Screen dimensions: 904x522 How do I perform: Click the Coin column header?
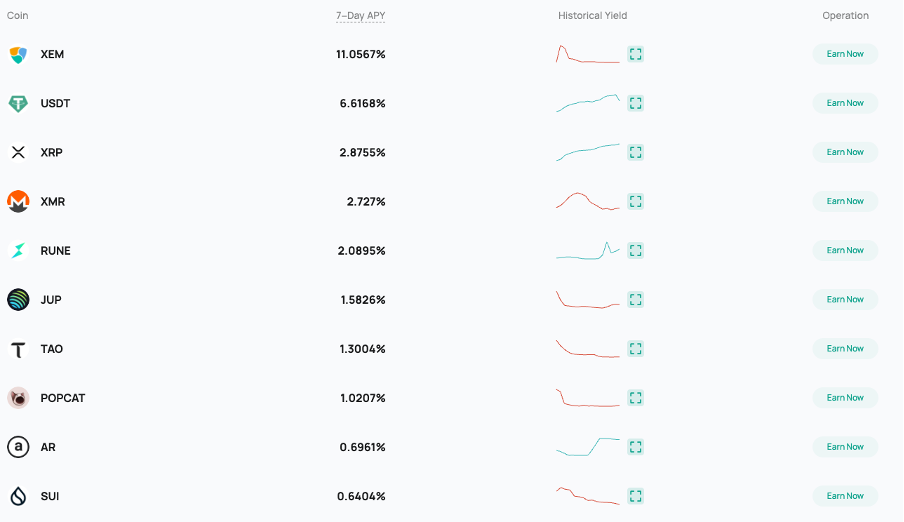point(18,16)
